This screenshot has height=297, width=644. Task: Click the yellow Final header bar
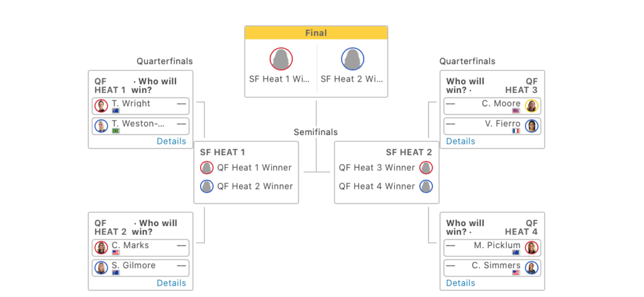point(316,33)
